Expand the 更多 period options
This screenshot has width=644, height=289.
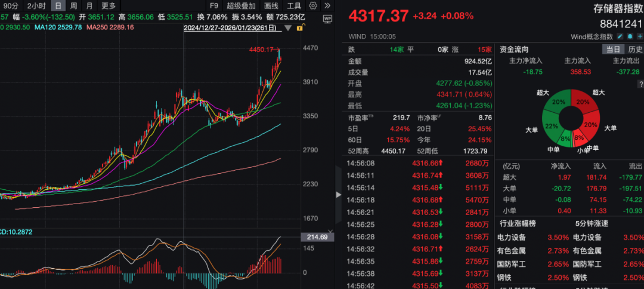click(109, 5)
